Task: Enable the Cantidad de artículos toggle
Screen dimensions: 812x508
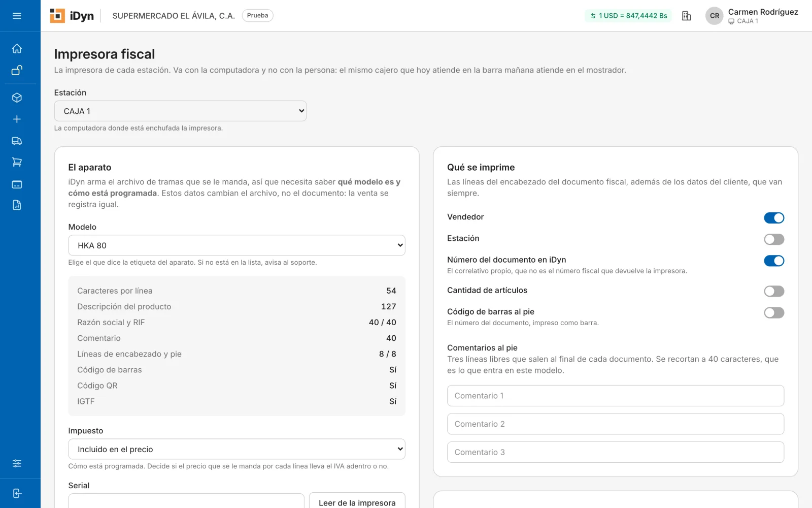Action: click(x=774, y=291)
